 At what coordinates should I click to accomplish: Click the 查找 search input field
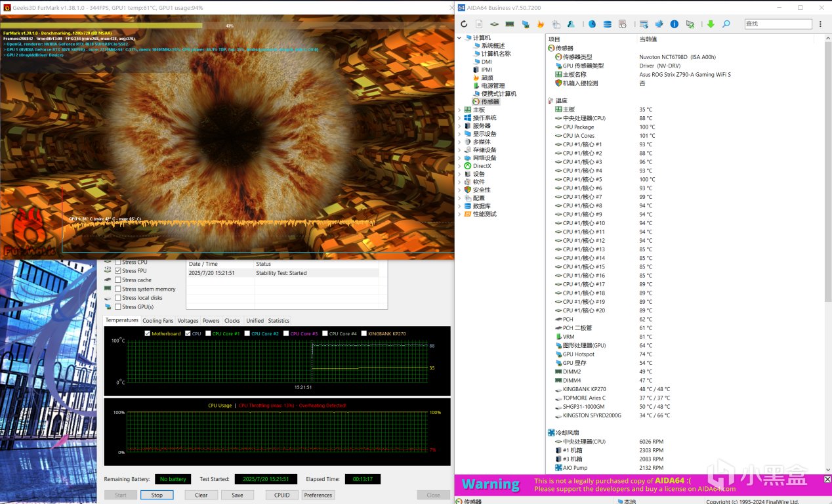point(778,24)
